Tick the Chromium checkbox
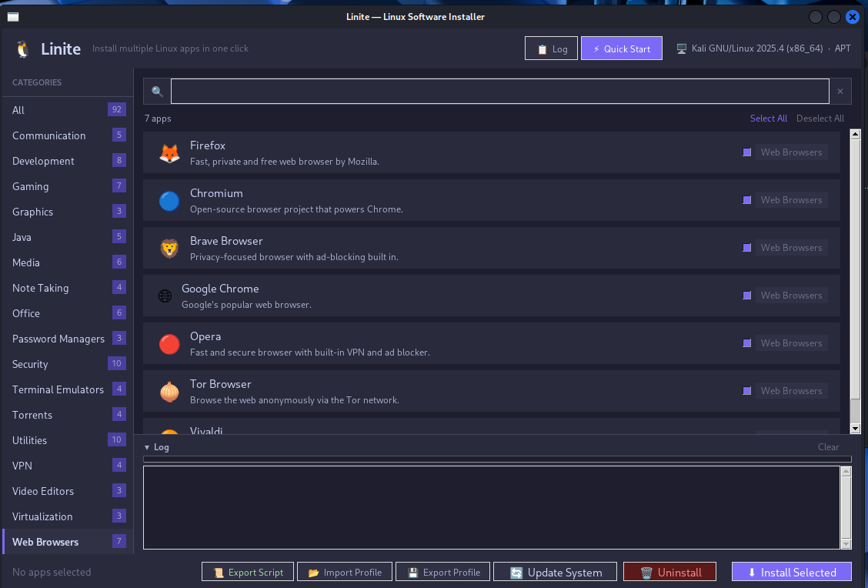Screen dimensions: 868x588 [746, 200]
